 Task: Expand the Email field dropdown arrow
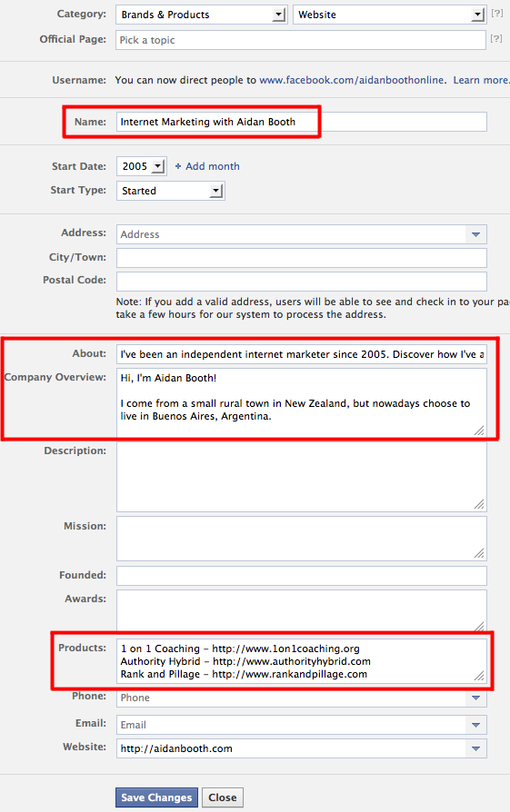[x=475, y=725]
